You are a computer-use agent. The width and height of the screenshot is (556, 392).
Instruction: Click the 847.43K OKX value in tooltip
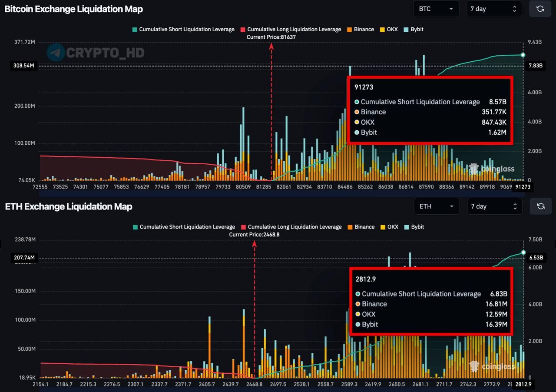click(x=494, y=122)
